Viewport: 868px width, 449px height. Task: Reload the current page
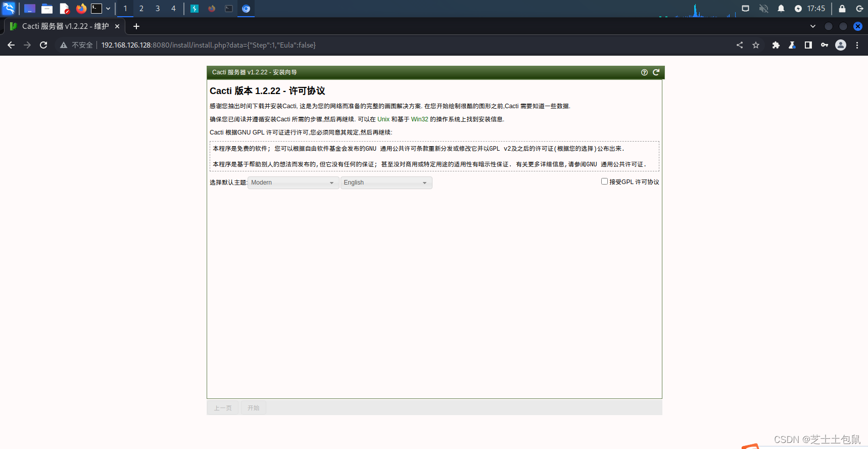43,45
